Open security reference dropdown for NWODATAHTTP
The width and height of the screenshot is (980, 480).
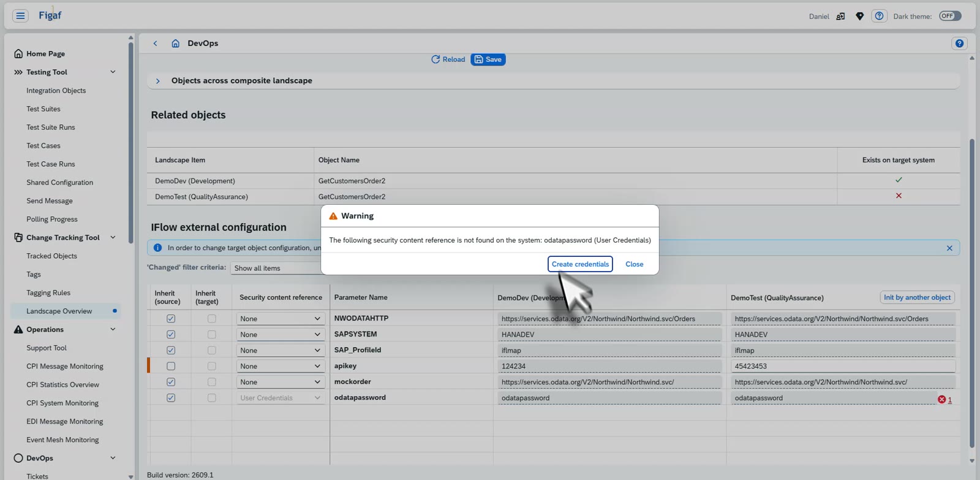281,319
